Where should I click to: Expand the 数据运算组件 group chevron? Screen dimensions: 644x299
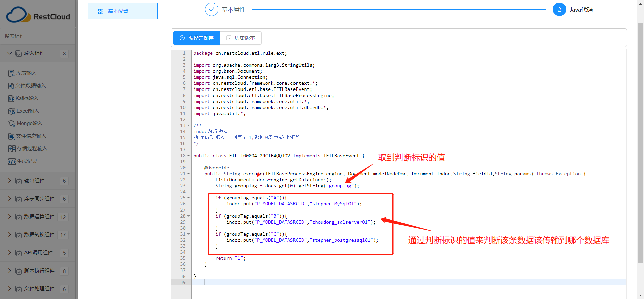point(10,216)
